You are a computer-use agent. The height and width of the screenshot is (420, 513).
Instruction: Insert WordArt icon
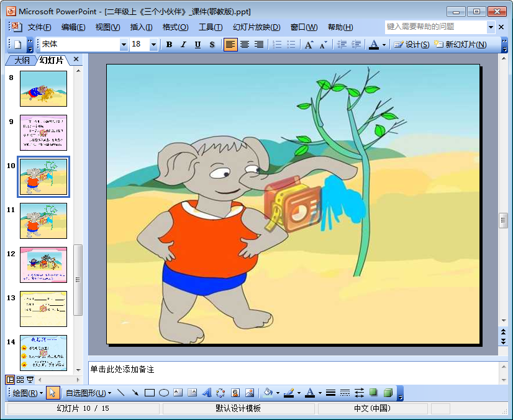tap(207, 393)
